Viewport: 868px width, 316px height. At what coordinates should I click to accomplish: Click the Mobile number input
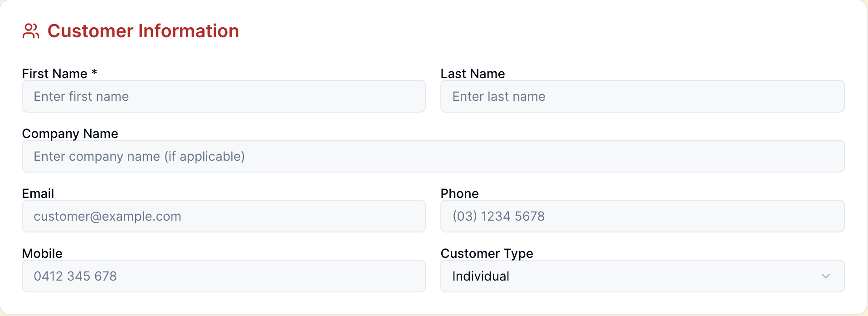coord(224,276)
